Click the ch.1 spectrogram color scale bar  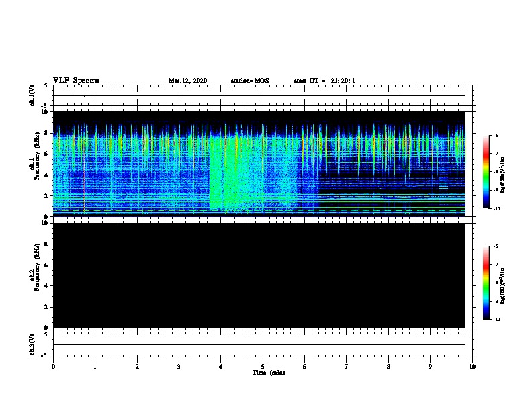(486, 172)
